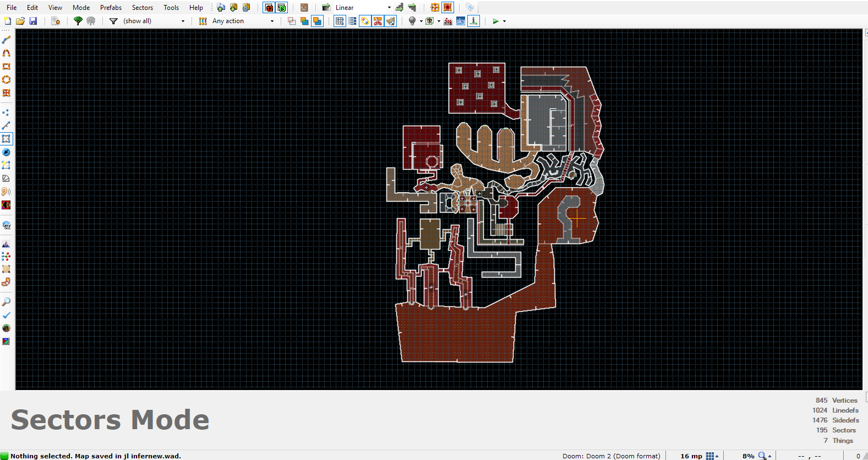Screen dimensions: 868x460
Task: Open the Edit menu
Action: pos(32,8)
